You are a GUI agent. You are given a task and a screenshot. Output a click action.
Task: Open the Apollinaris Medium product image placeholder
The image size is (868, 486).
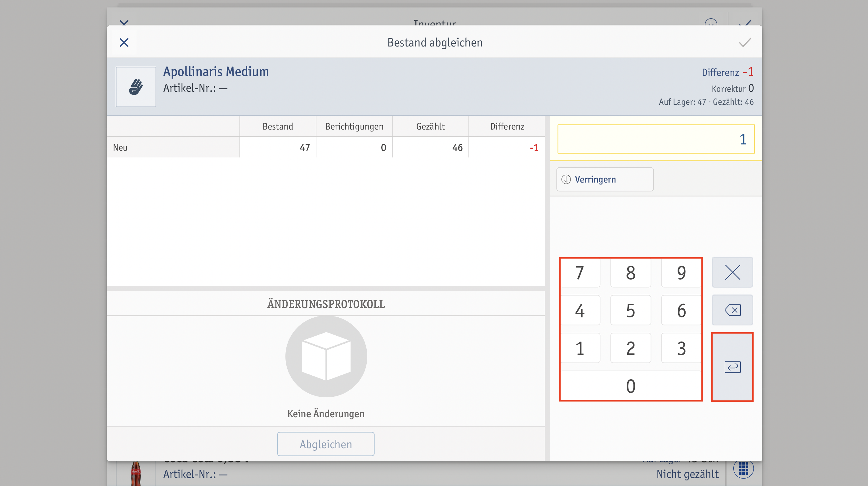136,87
